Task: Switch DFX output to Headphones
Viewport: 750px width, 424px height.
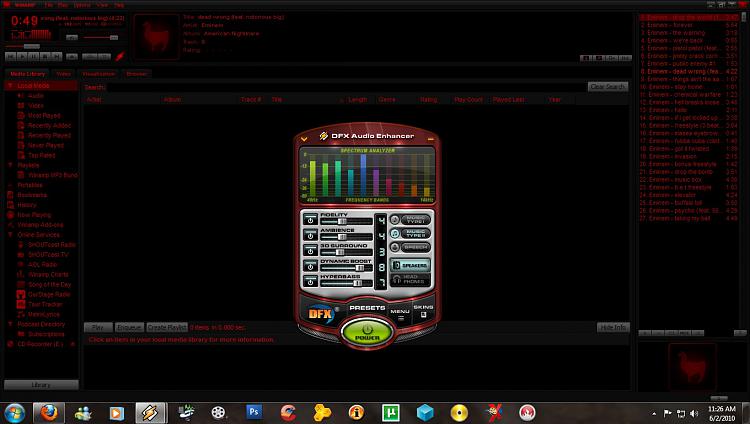Action: [x=410, y=279]
